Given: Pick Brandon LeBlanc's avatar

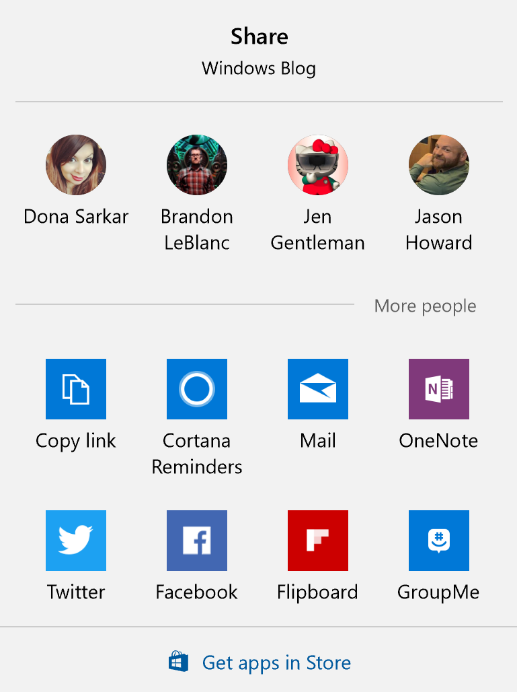Looking at the screenshot, I should (x=197, y=165).
